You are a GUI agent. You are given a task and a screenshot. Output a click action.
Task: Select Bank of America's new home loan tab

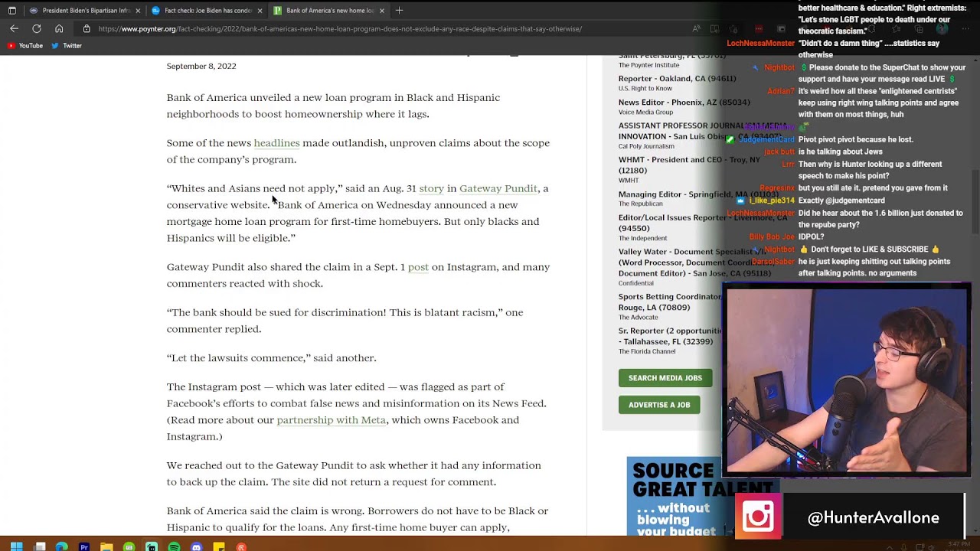[x=328, y=11]
